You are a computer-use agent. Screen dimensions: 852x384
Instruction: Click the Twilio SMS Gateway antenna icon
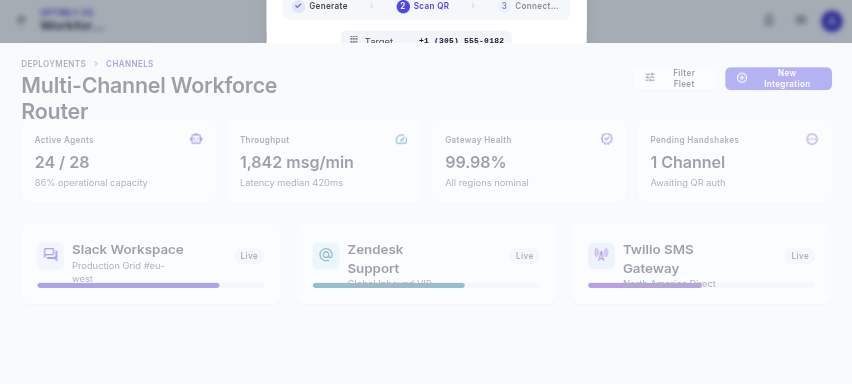point(602,256)
